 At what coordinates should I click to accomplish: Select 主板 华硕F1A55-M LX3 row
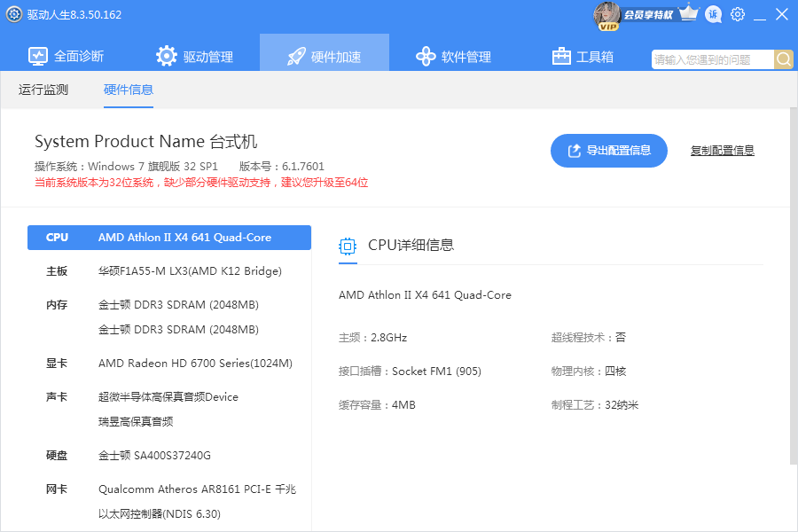click(169, 270)
